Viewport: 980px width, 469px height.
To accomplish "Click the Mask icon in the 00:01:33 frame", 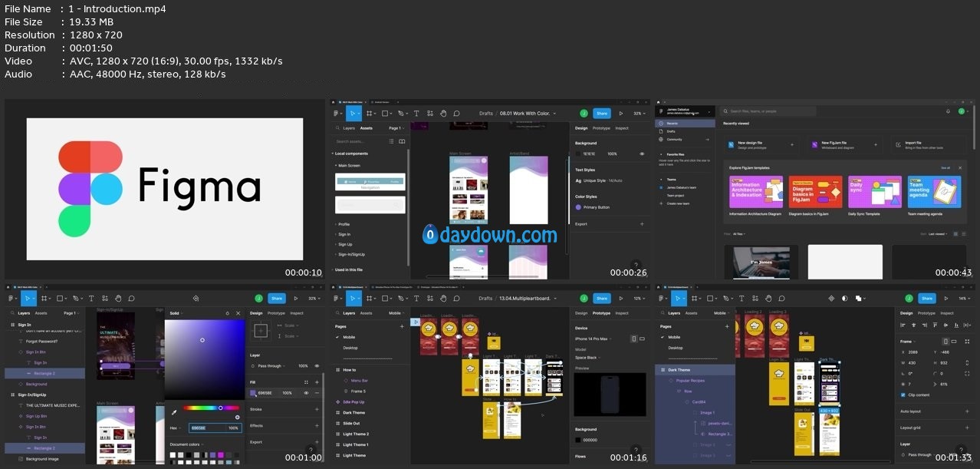I will coord(844,298).
